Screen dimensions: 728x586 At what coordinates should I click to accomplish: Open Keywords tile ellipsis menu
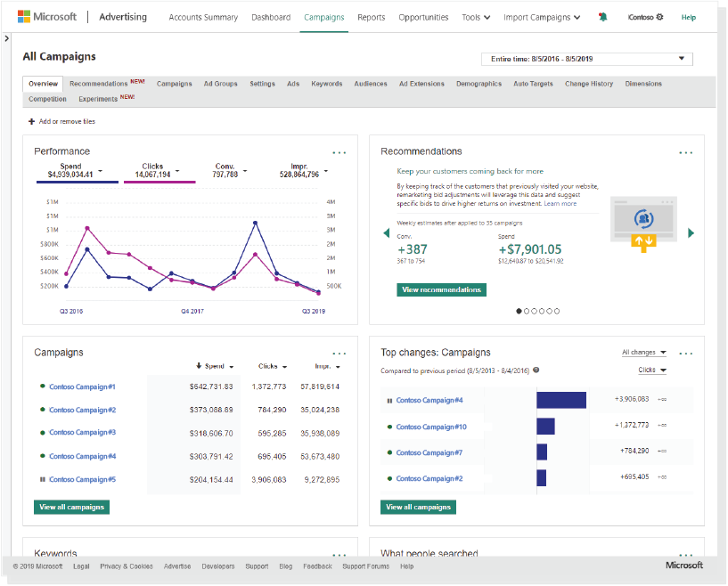(x=339, y=555)
